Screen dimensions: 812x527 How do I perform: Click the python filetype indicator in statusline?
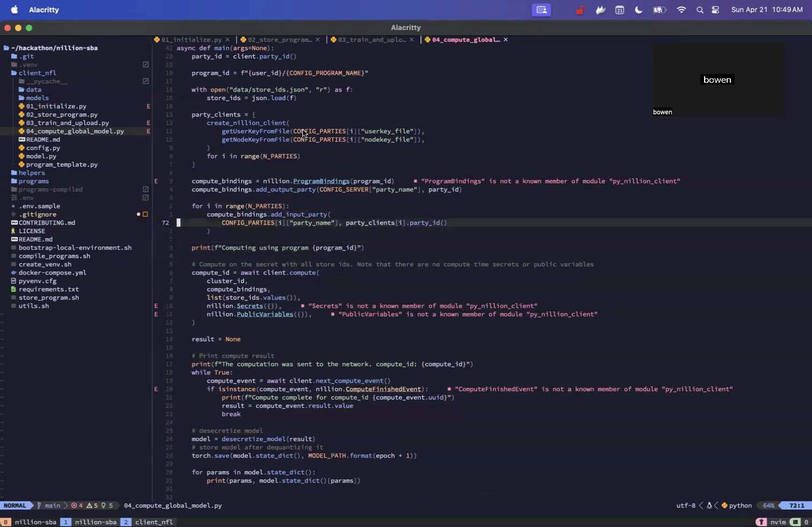pyautogui.click(x=737, y=506)
